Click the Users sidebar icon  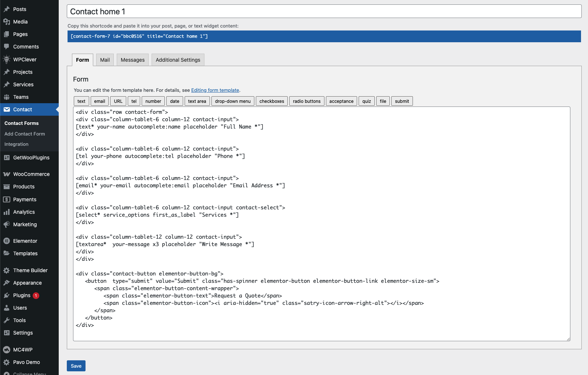pos(7,308)
